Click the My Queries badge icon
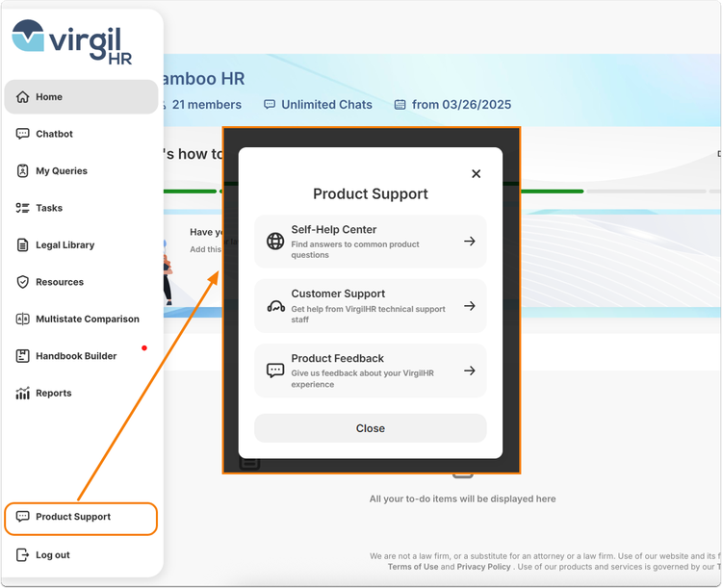The height and width of the screenshot is (588, 722). (x=22, y=171)
